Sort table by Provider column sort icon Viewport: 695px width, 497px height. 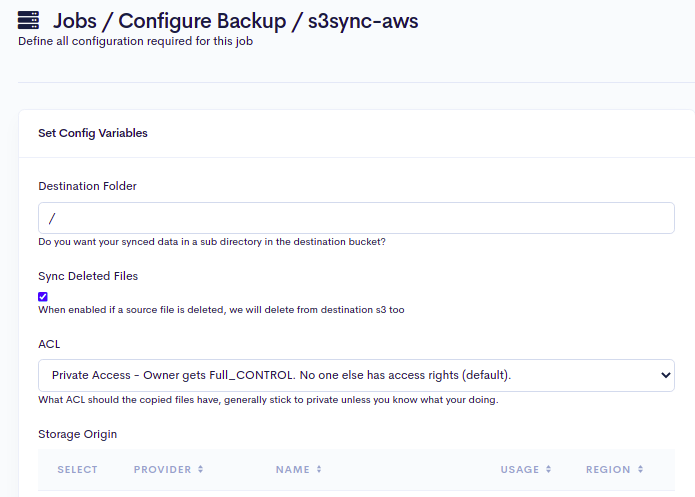click(200, 469)
